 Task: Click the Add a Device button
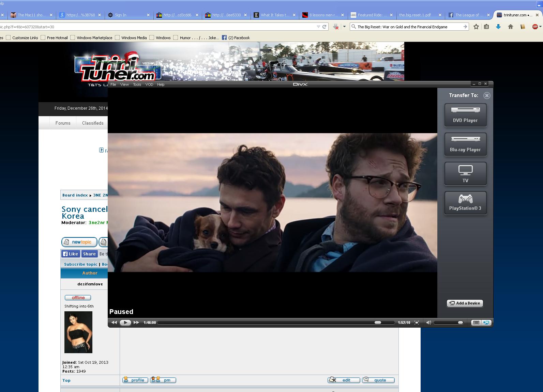click(x=465, y=303)
